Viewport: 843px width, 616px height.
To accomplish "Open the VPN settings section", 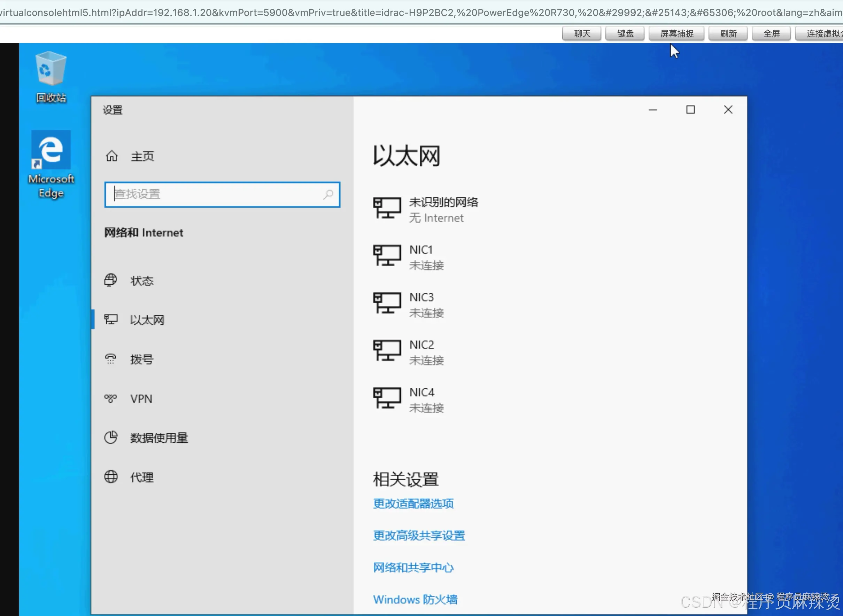I will tap(141, 398).
